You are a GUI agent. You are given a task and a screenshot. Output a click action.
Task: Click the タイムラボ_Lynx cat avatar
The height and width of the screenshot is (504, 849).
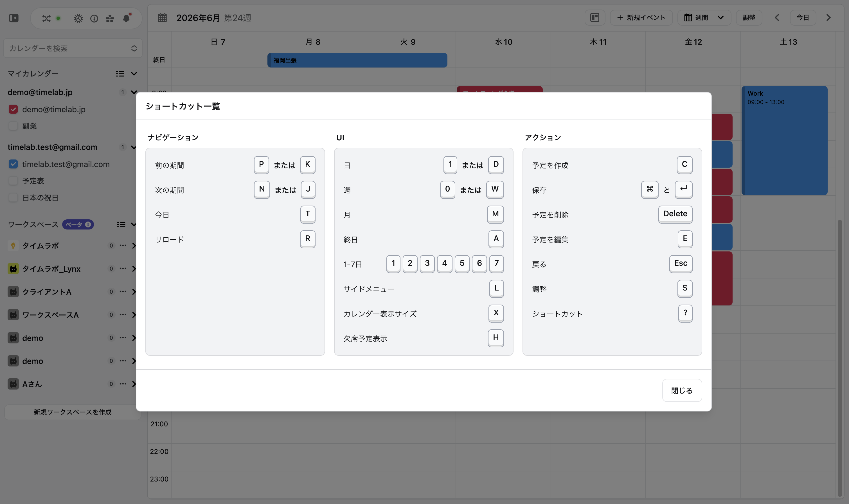click(13, 269)
